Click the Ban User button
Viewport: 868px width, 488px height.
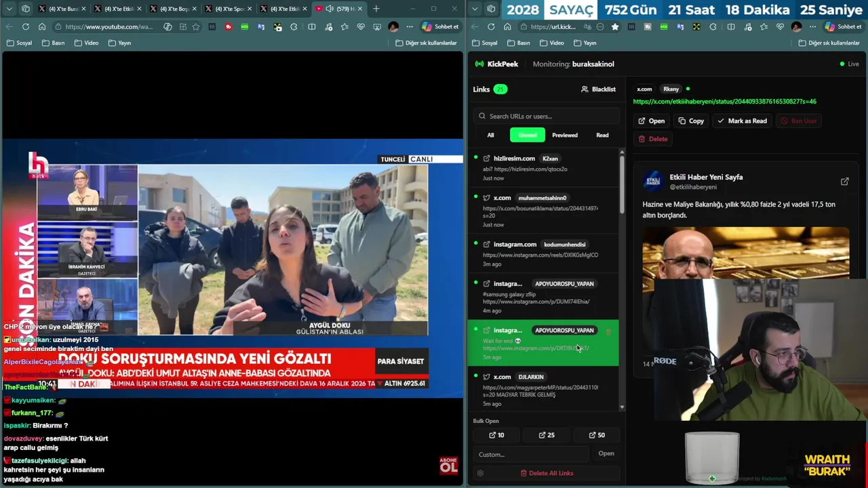799,121
